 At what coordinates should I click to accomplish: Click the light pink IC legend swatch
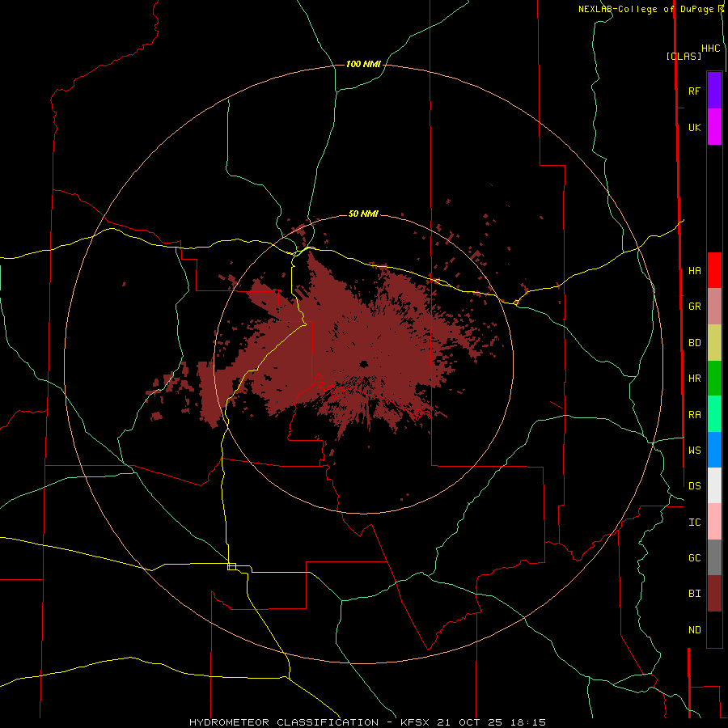click(x=714, y=522)
